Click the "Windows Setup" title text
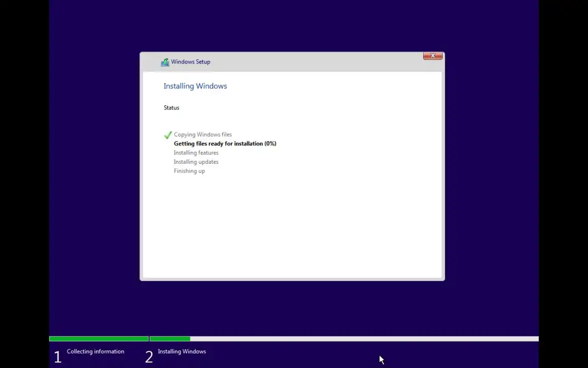Screen dimensions: 588x368 (x=191, y=62)
